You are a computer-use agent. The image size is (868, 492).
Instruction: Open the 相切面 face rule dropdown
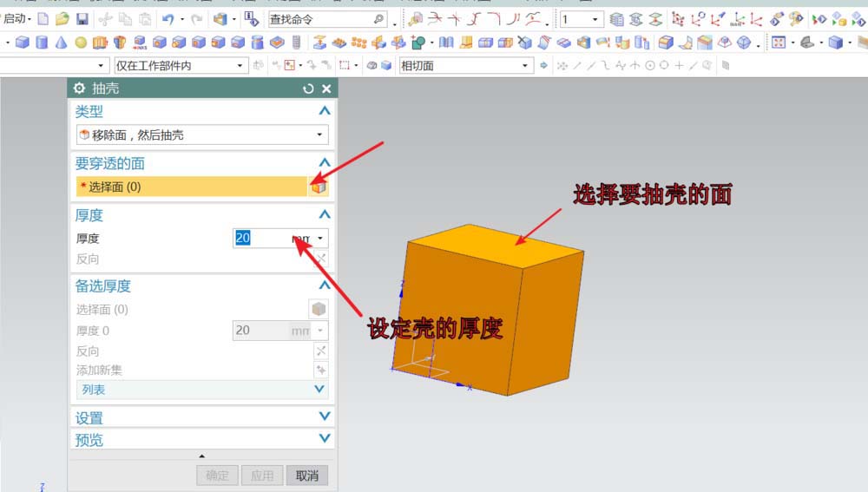(x=464, y=65)
